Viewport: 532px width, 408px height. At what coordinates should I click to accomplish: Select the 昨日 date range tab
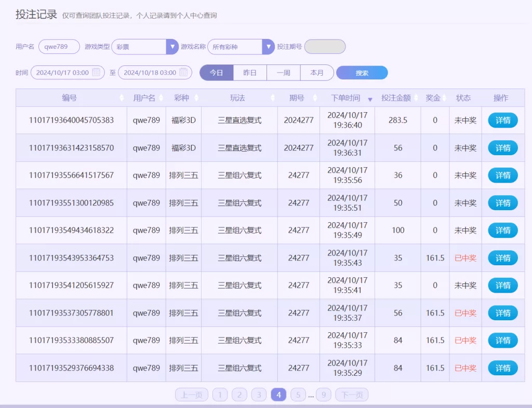(250, 73)
